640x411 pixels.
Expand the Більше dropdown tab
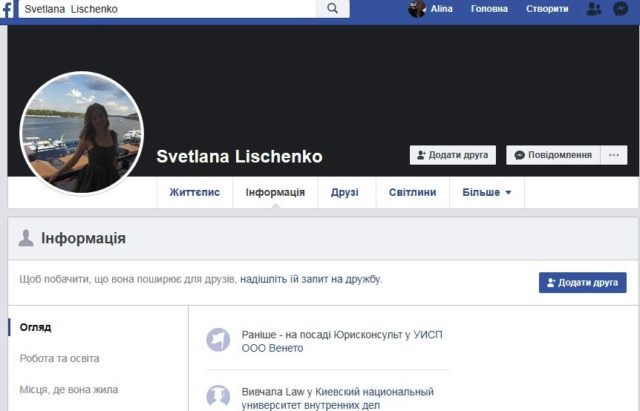[x=486, y=192]
